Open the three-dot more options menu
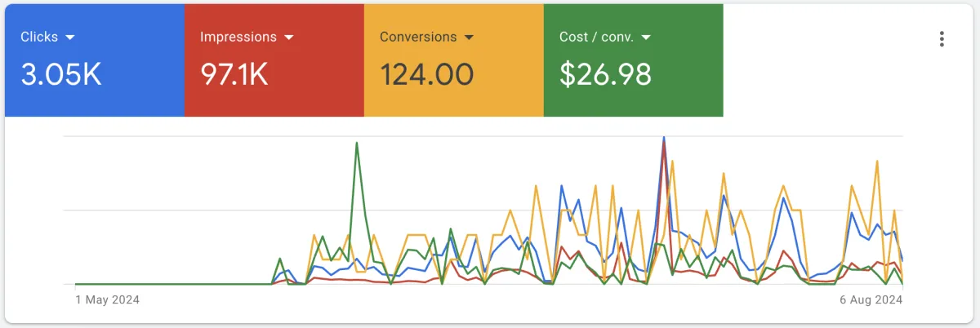 942,38
